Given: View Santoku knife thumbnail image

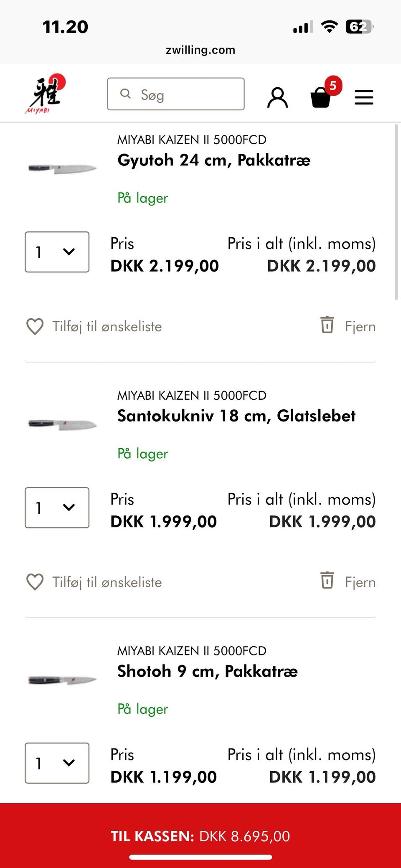Looking at the screenshot, I should coord(63,424).
